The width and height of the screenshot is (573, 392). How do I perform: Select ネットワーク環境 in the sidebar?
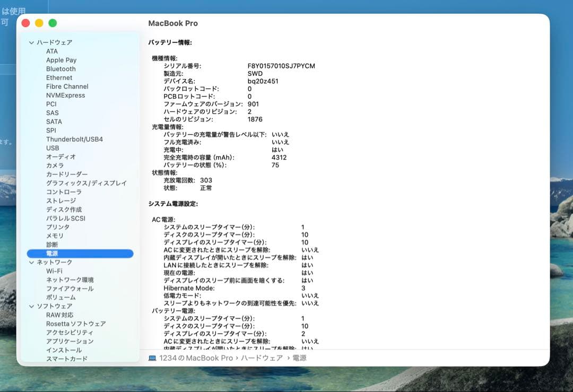(70, 280)
